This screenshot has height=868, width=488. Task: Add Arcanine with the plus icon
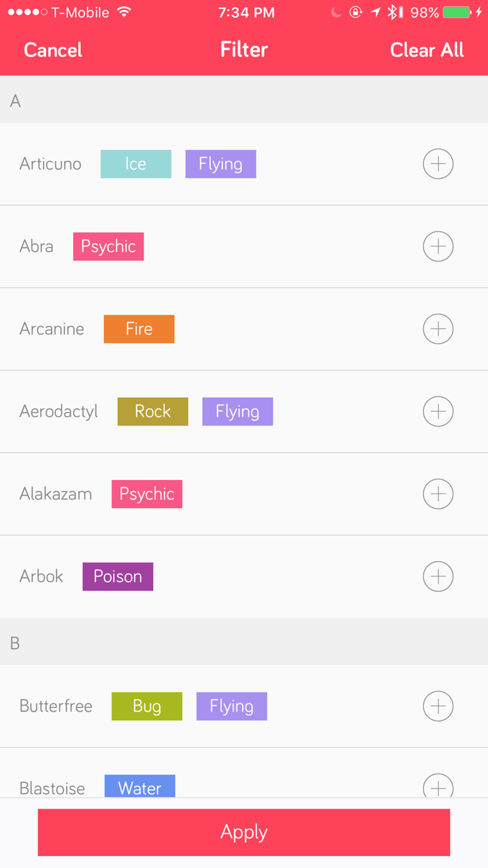438,329
